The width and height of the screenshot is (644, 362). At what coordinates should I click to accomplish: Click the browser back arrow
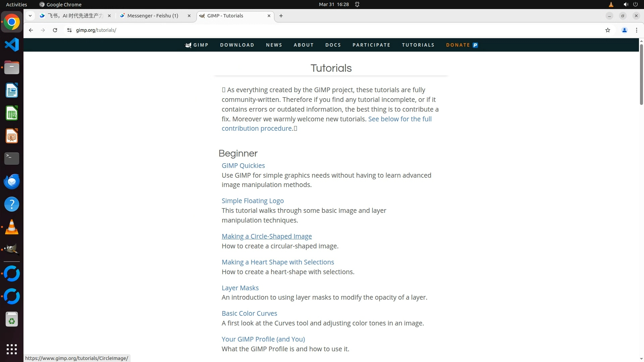click(x=31, y=30)
